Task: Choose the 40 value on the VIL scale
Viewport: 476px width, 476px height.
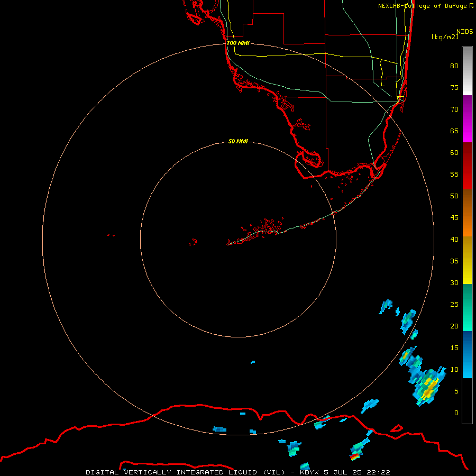Action: [454, 239]
